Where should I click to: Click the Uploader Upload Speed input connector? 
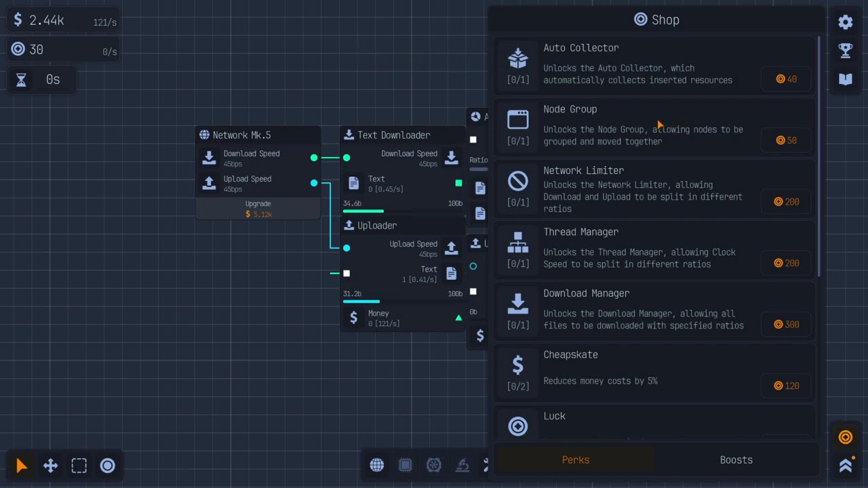tap(347, 248)
